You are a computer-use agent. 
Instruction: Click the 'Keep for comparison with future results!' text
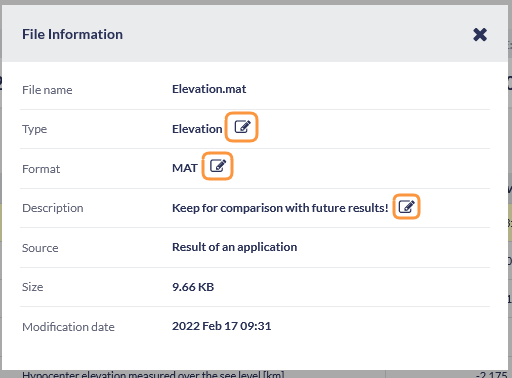tap(280, 208)
